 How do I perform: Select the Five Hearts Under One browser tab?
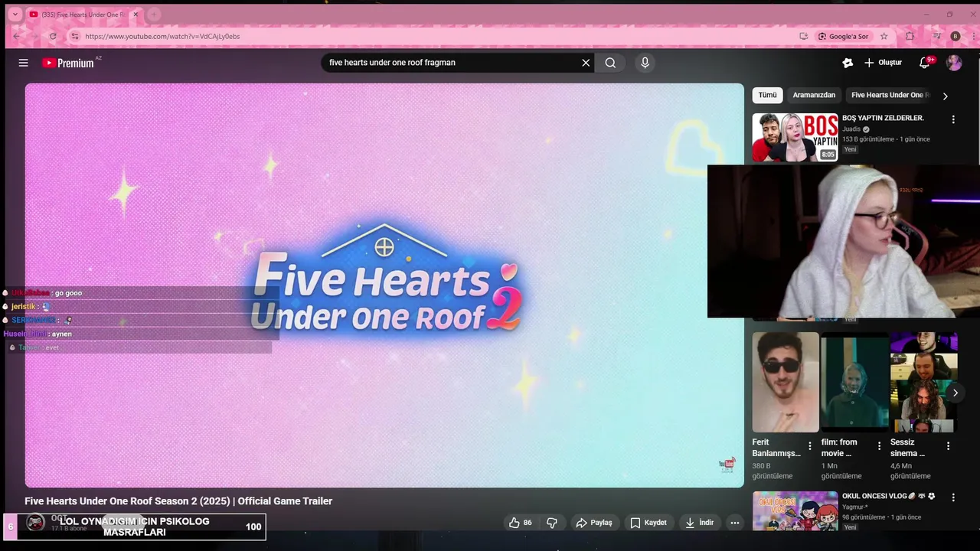click(83, 15)
